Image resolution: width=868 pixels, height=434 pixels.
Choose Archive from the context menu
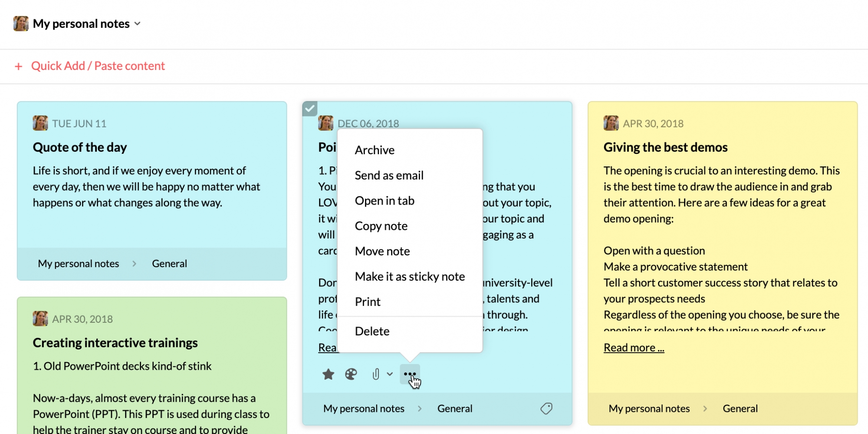pyautogui.click(x=375, y=150)
